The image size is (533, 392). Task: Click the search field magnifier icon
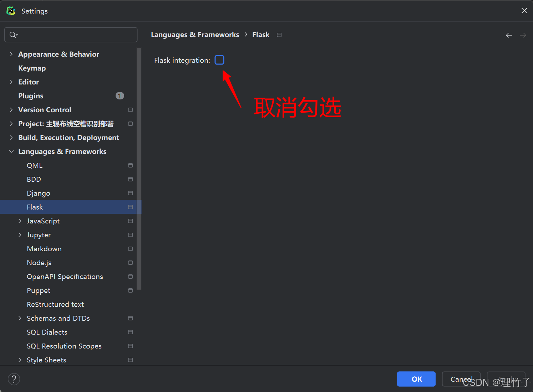[x=14, y=35]
